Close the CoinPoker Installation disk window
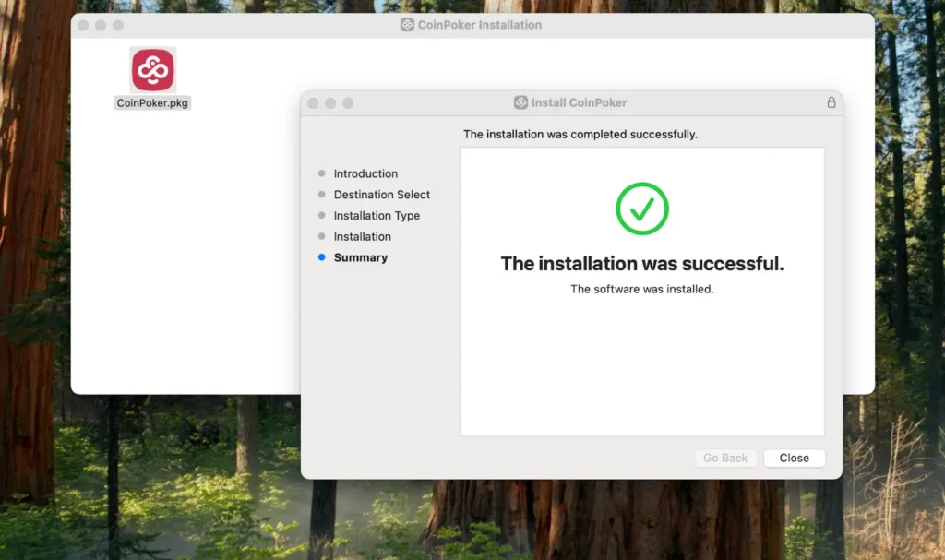Screen dimensions: 945x560 click(x=84, y=25)
